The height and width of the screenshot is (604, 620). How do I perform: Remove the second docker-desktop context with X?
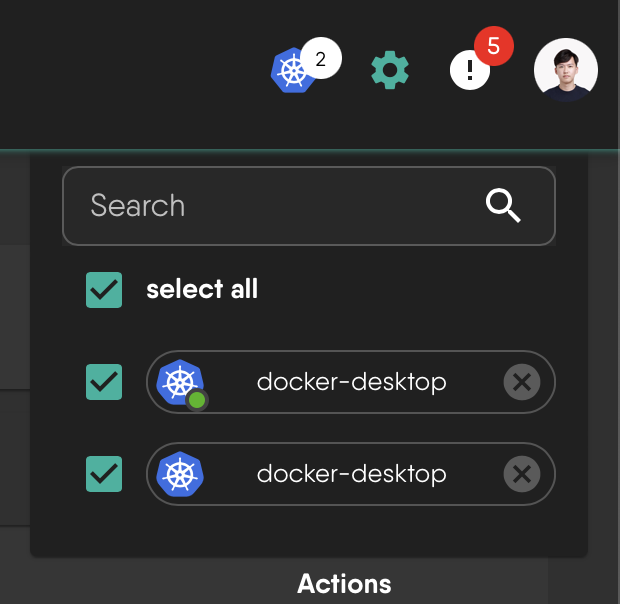coord(521,473)
